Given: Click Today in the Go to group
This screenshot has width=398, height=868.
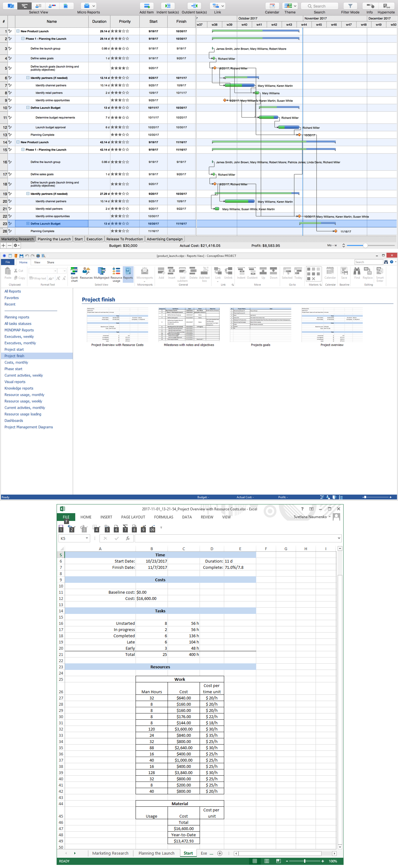Looking at the screenshot, I should 298,273.
